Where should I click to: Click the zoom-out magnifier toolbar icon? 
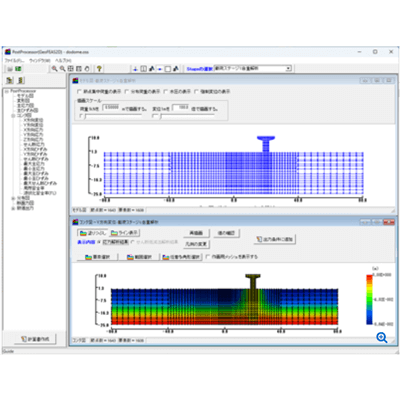point(62,69)
